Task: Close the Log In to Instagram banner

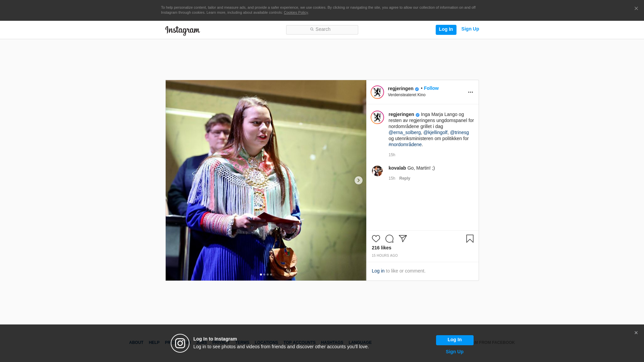Action: (x=636, y=333)
